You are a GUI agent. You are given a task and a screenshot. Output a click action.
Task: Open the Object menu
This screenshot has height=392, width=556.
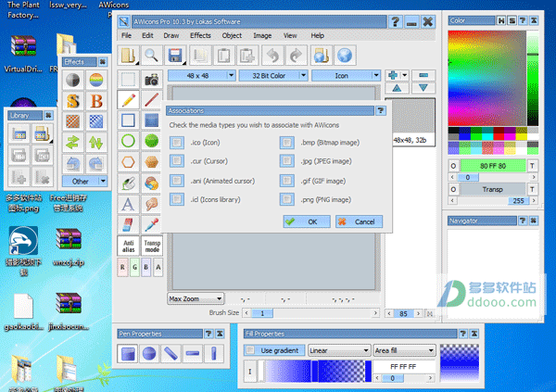tap(232, 35)
